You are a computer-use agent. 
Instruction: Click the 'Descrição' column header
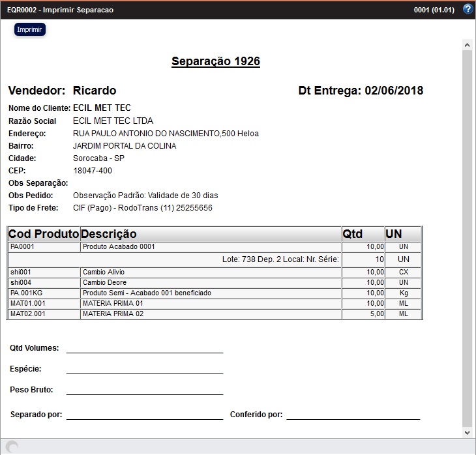coord(211,234)
